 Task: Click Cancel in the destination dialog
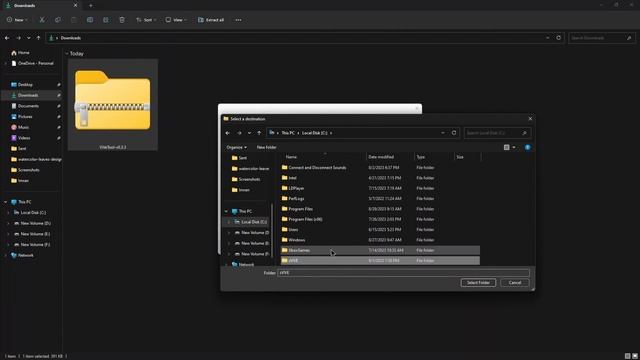(x=515, y=283)
